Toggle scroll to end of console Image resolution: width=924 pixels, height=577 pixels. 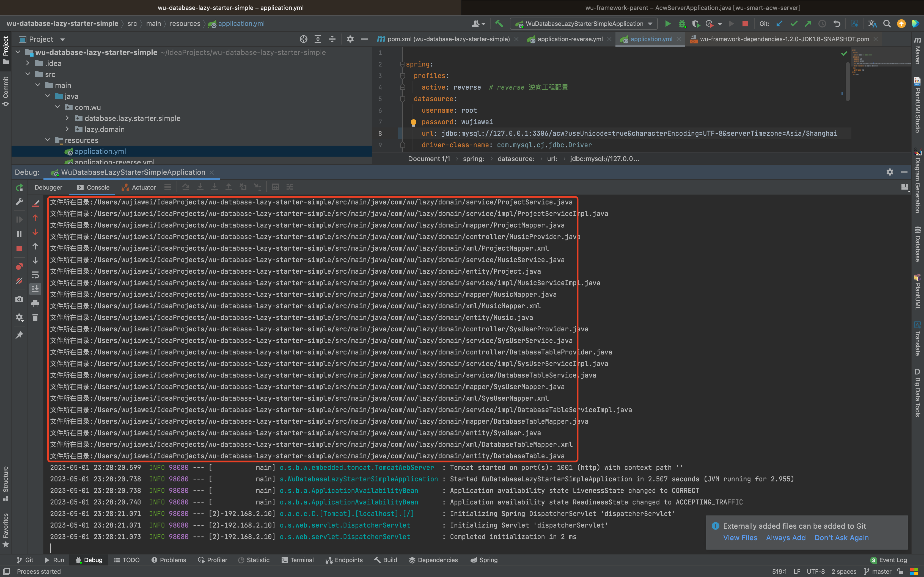[x=35, y=289]
